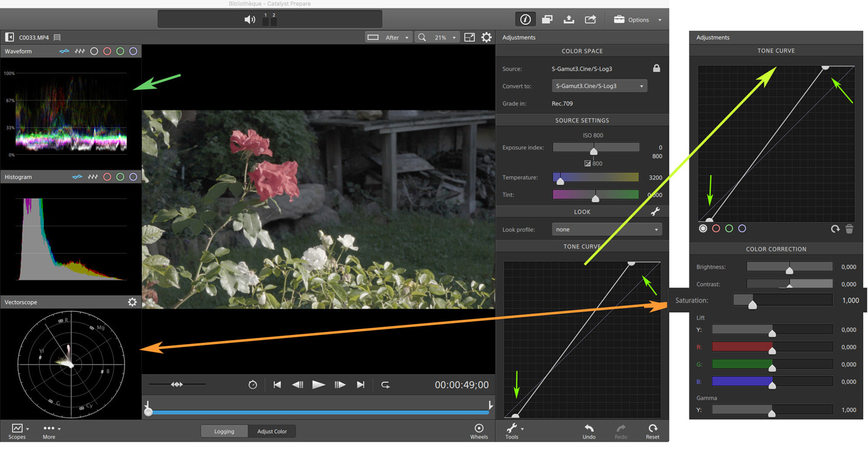Delete tone curve using trash icon
The width and height of the screenshot is (868, 455).
849,229
